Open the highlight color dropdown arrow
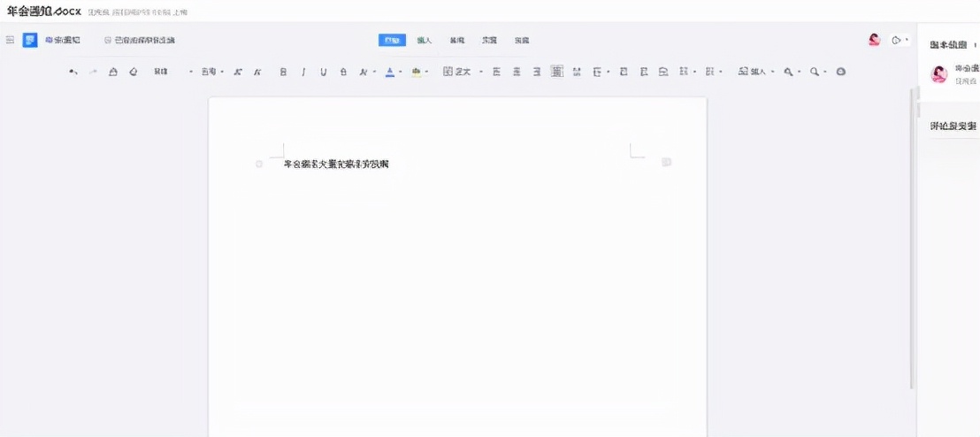The height and width of the screenshot is (437, 980). [427, 72]
